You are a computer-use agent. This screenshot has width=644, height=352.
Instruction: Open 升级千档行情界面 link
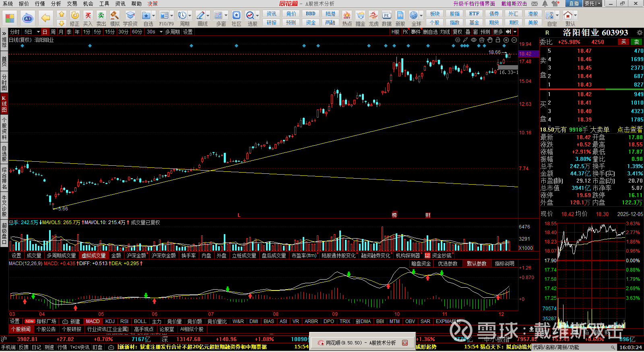[474, 4]
